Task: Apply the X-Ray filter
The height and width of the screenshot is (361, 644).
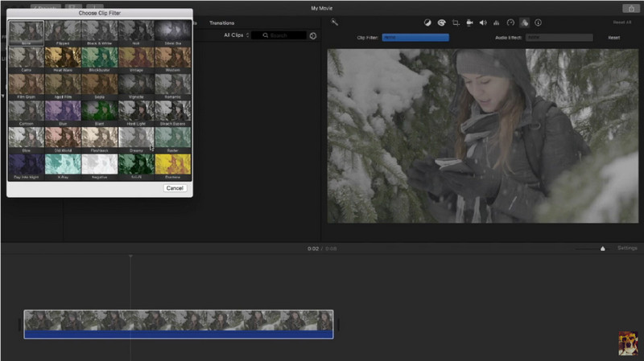Action: 63,166
